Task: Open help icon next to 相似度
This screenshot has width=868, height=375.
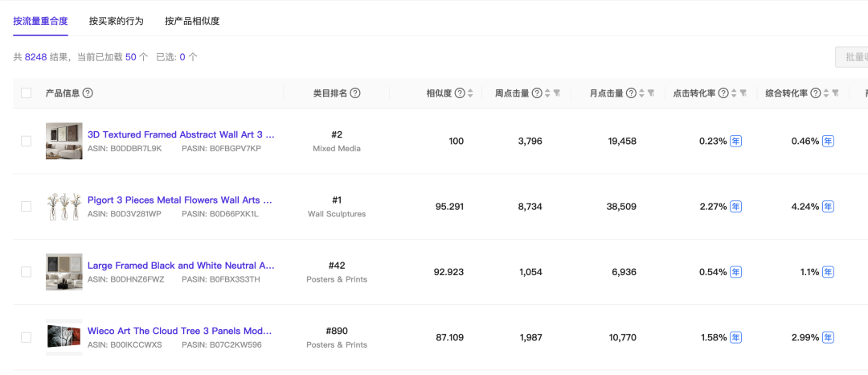Action: click(460, 93)
